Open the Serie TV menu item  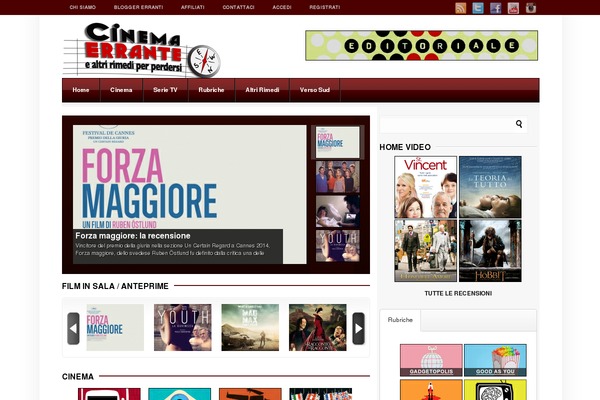tap(165, 90)
